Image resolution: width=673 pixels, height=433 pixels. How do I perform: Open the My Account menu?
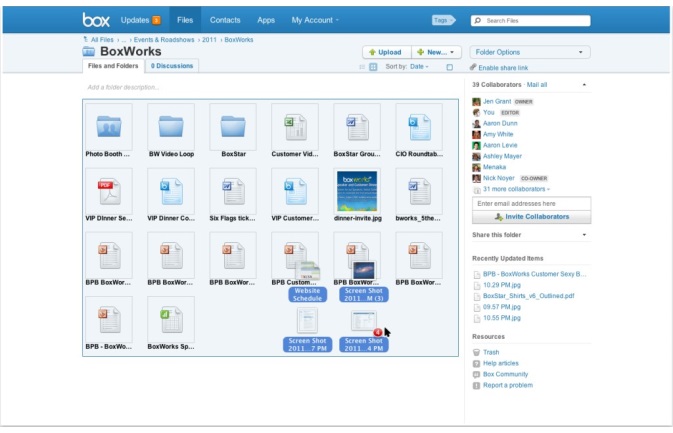[x=315, y=20]
